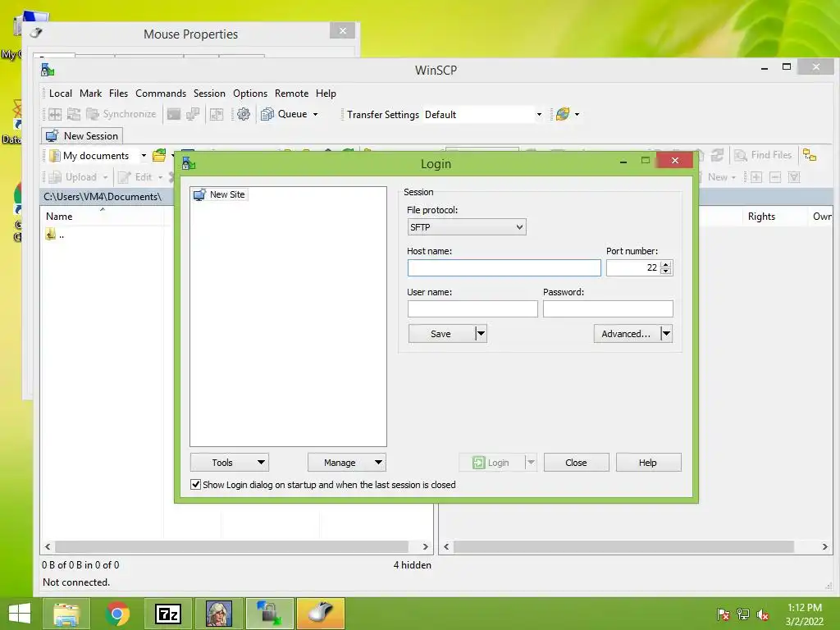The width and height of the screenshot is (840, 630).
Task: Click the globe refresh session icon
Action: (563, 114)
